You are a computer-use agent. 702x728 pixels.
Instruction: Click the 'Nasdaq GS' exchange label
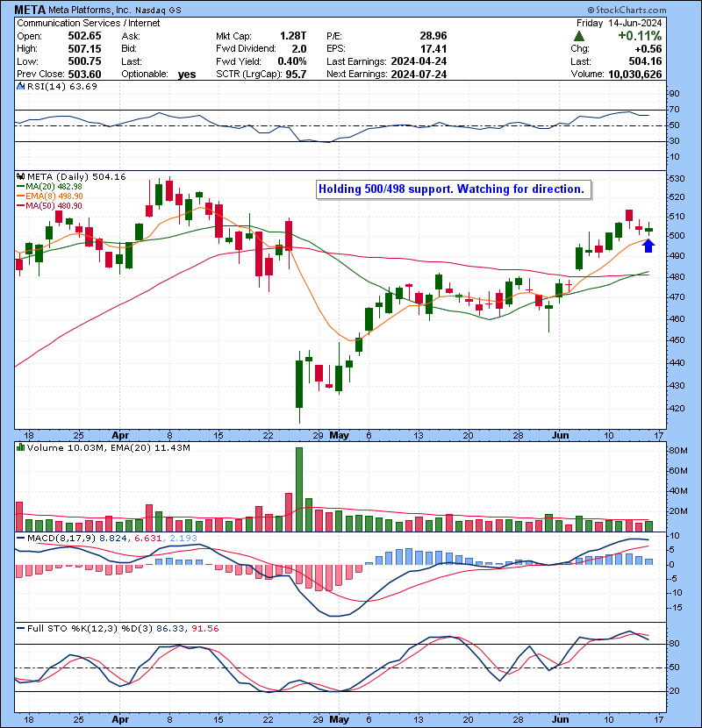[158, 11]
